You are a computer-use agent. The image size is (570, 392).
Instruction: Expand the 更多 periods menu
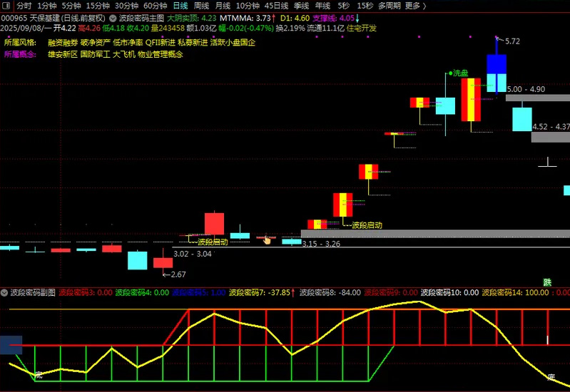(x=415, y=6)
